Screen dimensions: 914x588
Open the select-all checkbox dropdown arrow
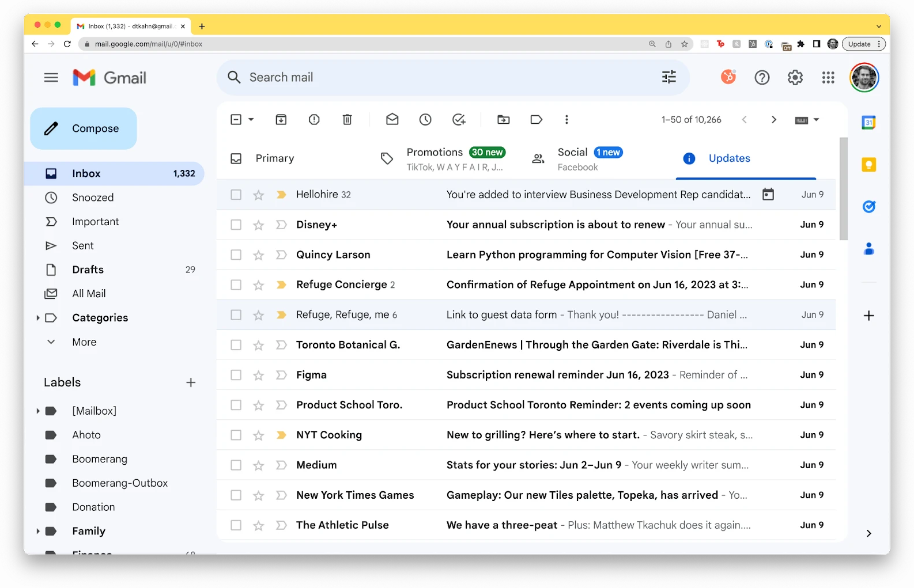click(x=251, y=120)
